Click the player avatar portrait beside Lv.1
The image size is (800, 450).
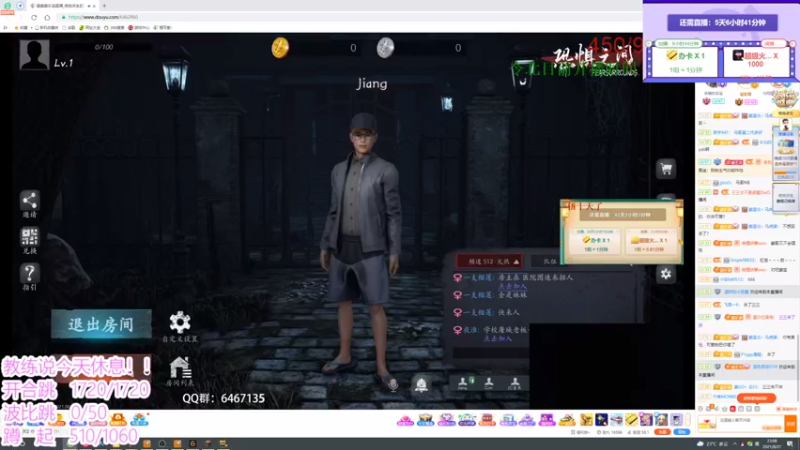point(34,55)
